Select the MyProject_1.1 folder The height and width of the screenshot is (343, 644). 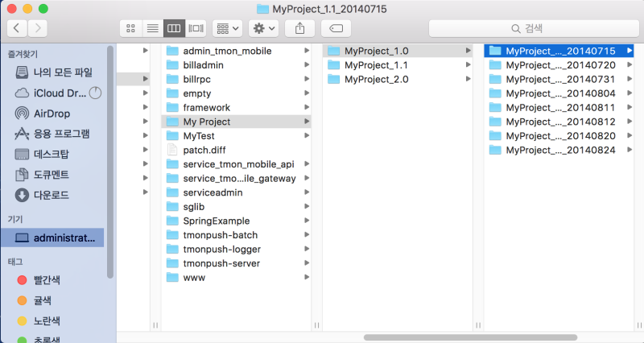398,65
